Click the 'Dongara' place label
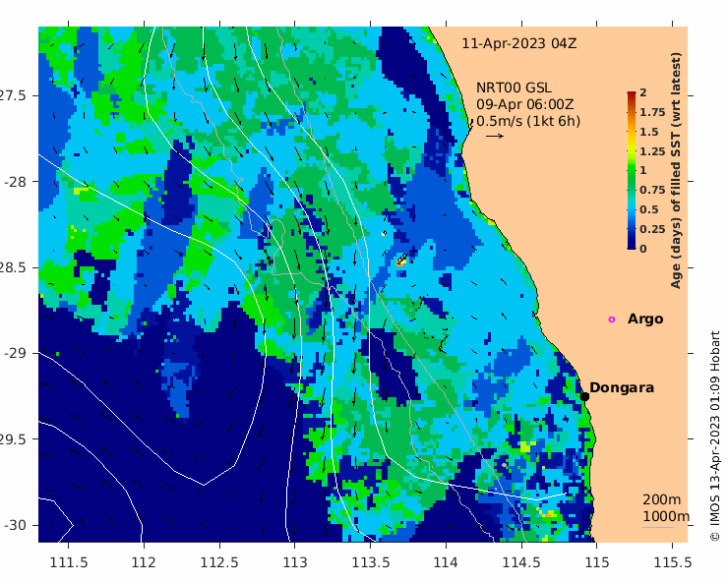Image resolution: width=728 pixels, height=582 pixels. (622, 387)
